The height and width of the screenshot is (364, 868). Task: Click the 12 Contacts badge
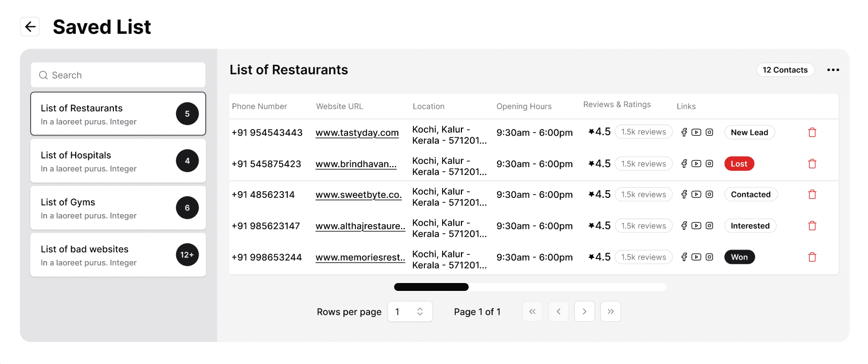[785, 70]
